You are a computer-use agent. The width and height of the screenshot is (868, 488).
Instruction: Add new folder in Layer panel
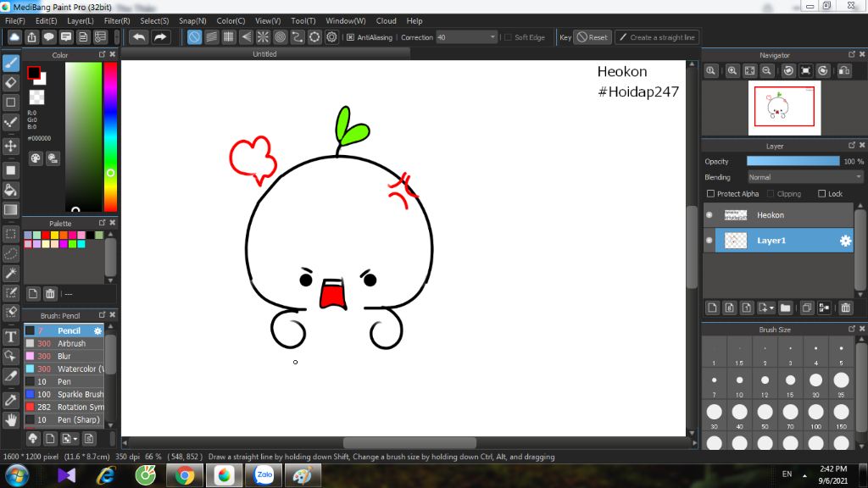click(x=785, y=308)
